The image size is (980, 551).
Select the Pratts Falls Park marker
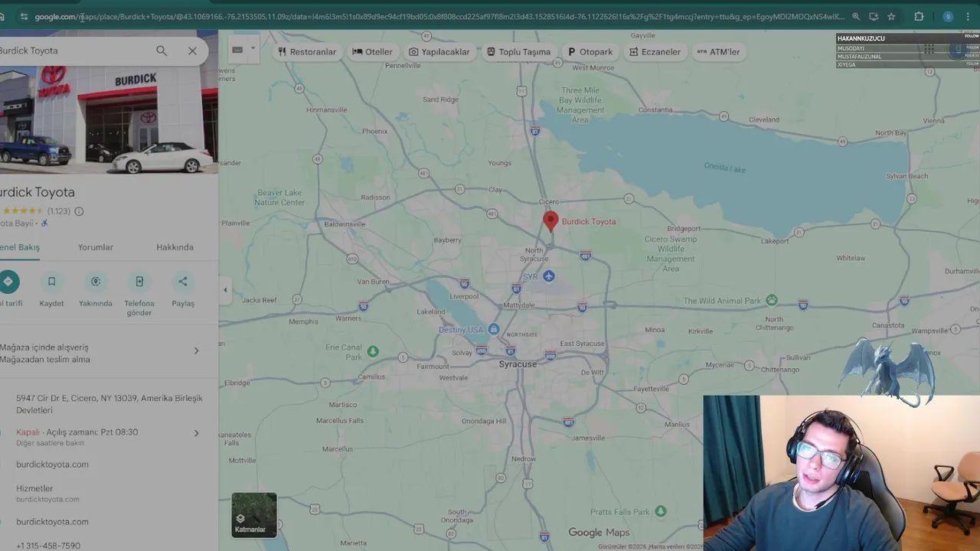point(661,511)
